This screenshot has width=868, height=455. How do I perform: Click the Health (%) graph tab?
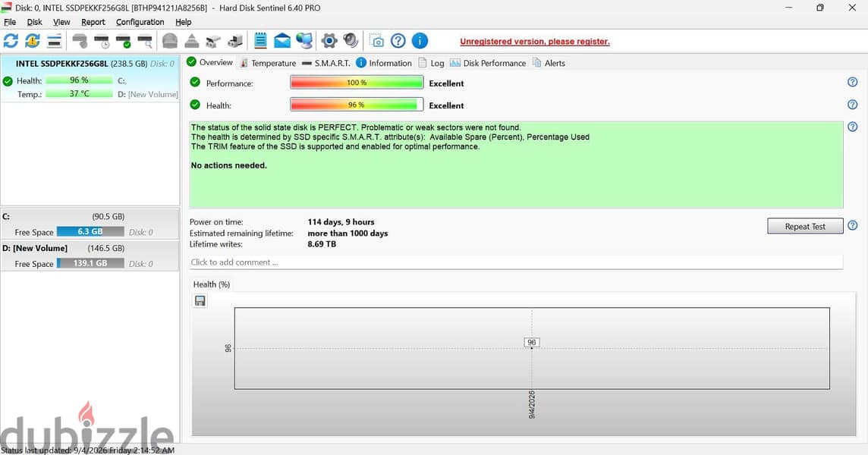tap(212, 284)
